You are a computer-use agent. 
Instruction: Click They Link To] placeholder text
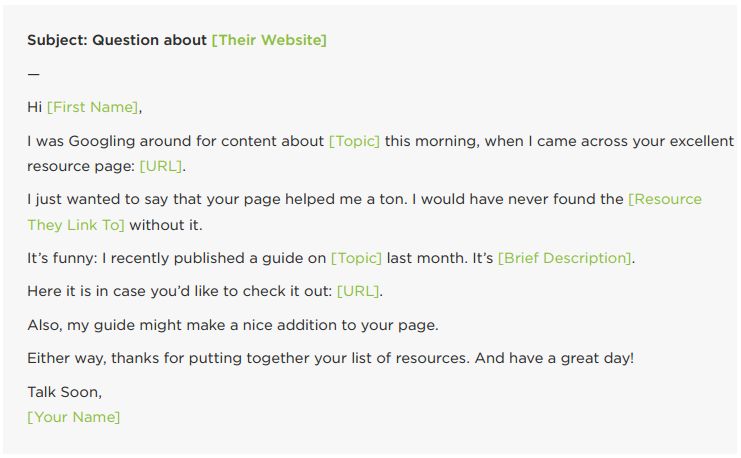tap(76, 225)
